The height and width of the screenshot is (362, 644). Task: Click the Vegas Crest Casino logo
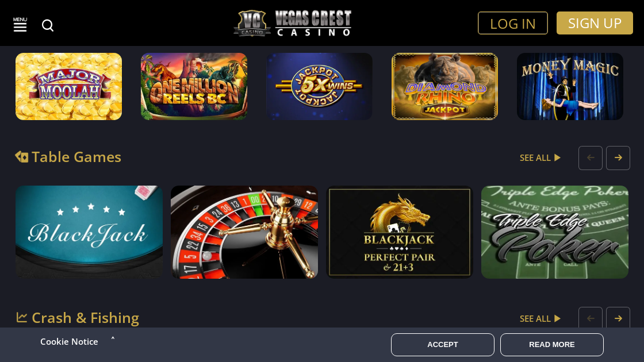click(293, 23)
